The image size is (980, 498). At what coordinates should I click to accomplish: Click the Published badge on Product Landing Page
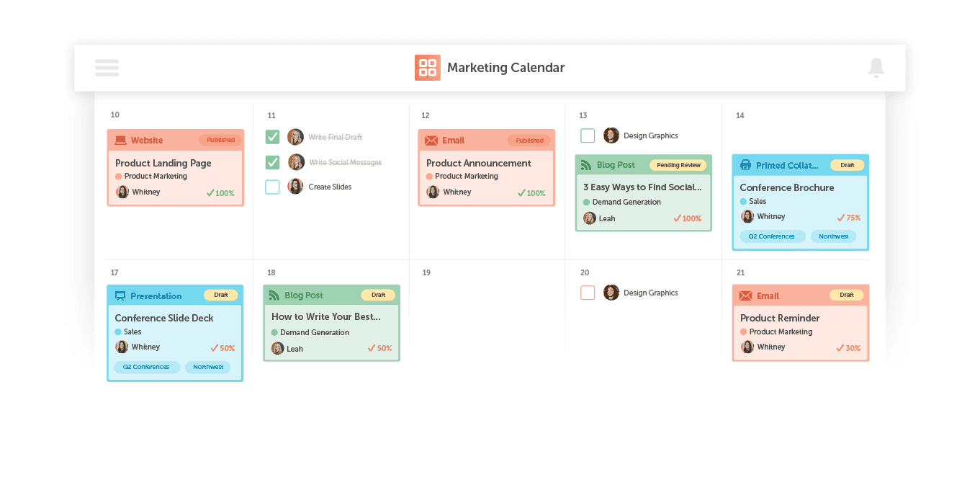tap(220, 140)
